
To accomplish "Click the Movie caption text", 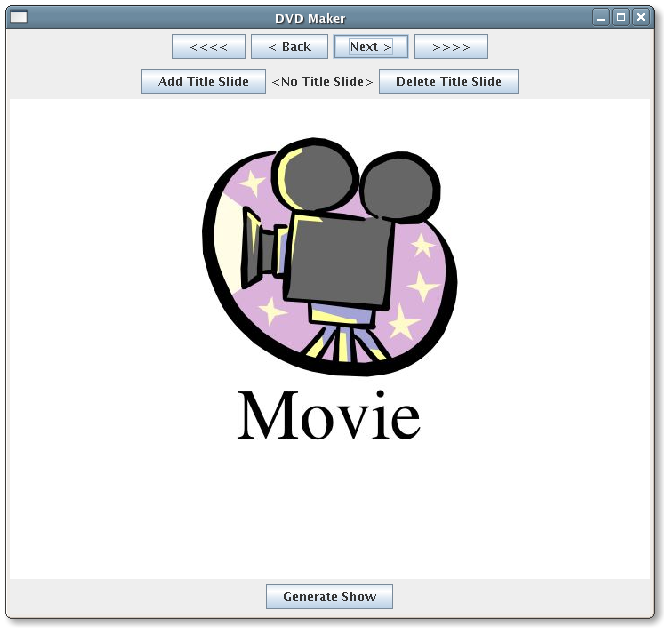I will click(329, 415).
